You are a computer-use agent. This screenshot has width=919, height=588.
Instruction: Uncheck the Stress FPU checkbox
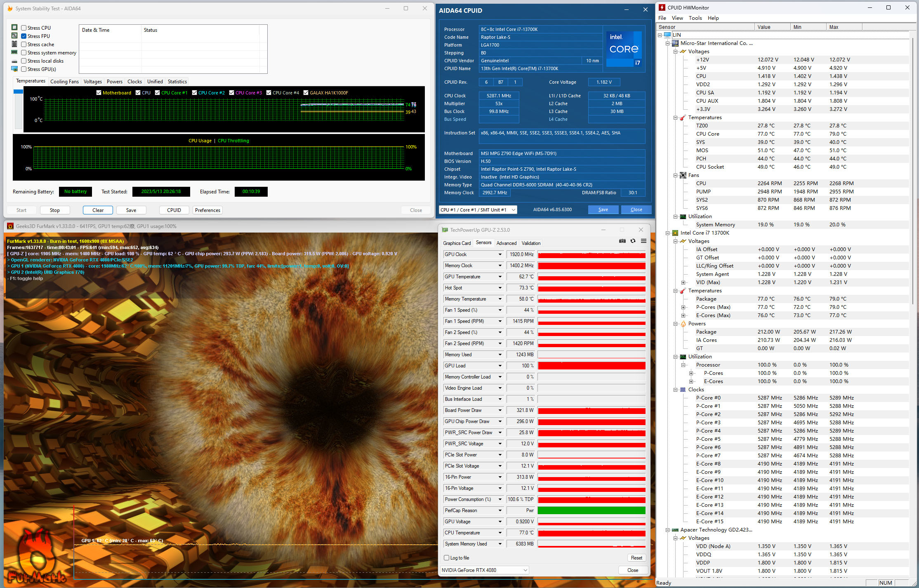24,36
